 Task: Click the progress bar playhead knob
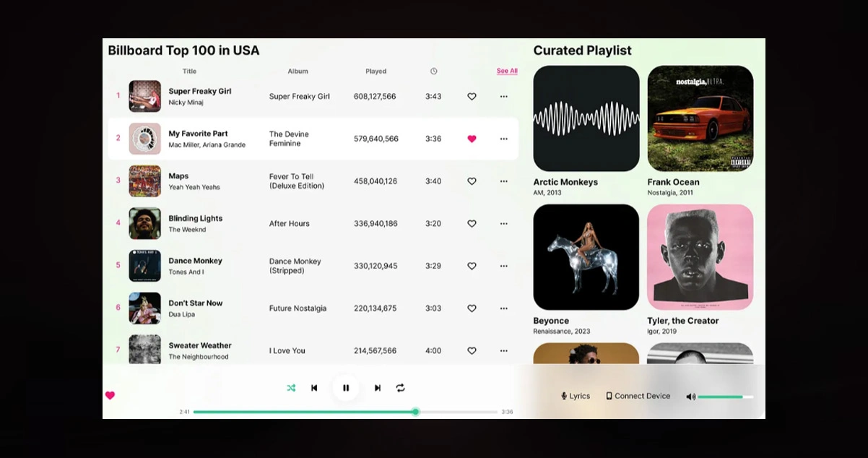tap(415, 412)
